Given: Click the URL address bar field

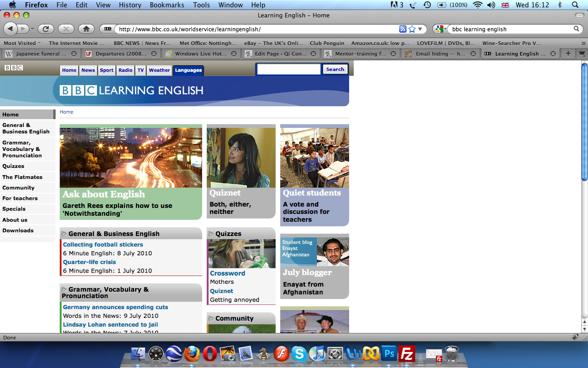Looking at the screenshot, I should [257, 29].
